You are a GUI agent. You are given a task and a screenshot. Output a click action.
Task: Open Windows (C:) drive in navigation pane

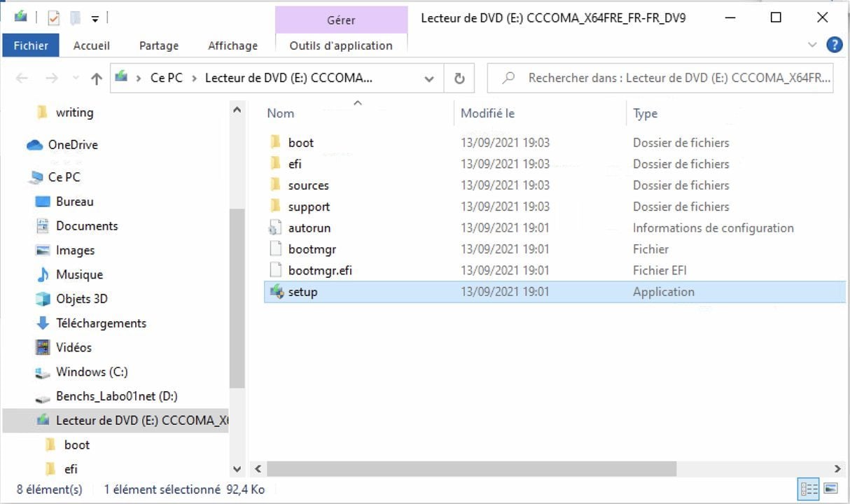92,372
